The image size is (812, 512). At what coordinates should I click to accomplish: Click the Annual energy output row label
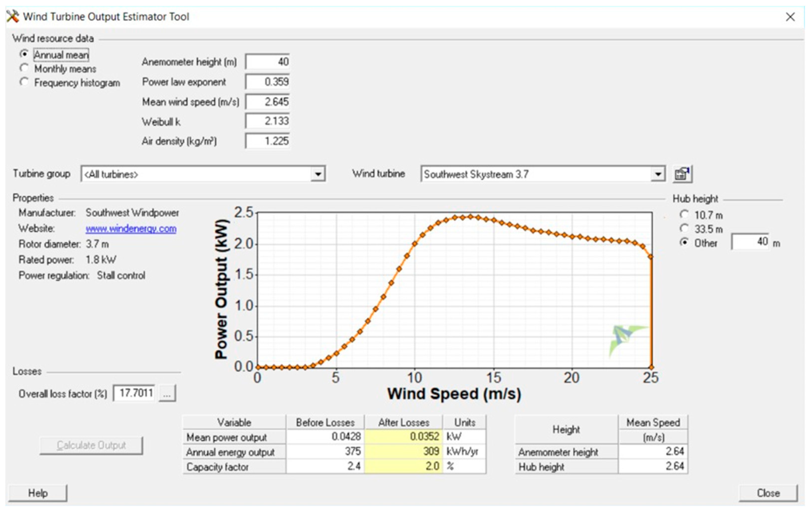tap(234, 452)
